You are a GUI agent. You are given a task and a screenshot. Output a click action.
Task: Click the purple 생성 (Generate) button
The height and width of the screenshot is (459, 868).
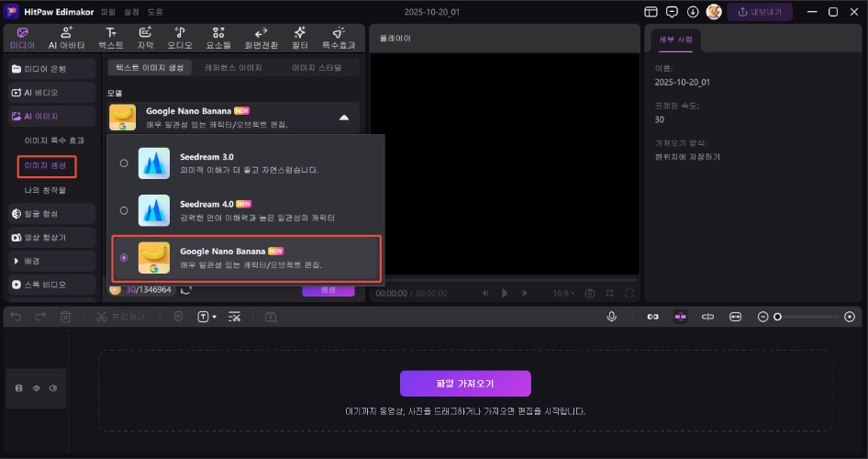[328, 289]
